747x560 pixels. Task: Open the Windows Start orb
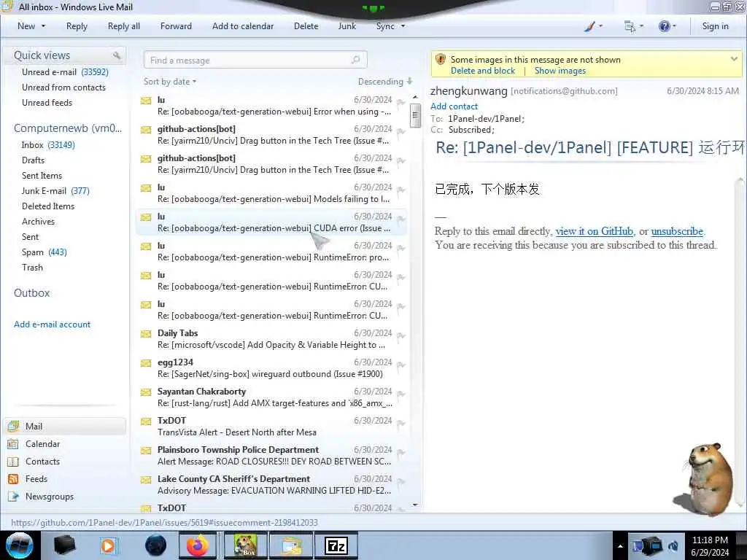[x=20, y=545]
